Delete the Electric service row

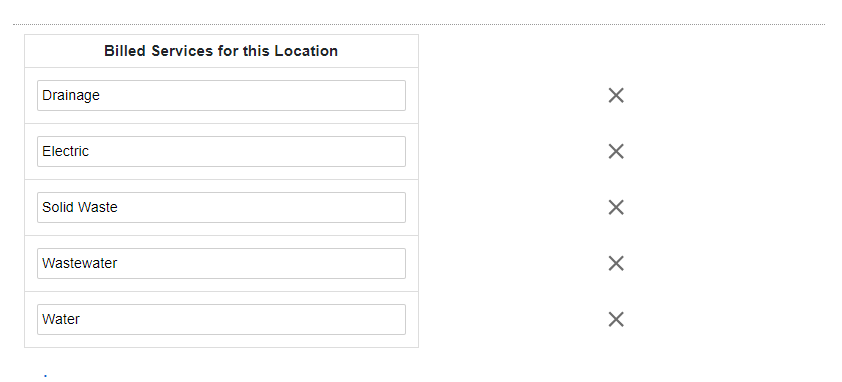point(616,152)
